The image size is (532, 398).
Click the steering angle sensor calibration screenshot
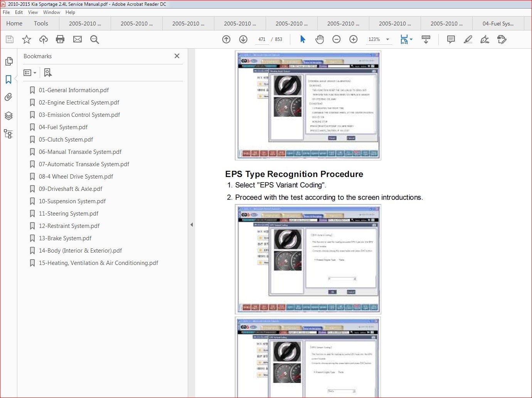(x=308, y=105)
